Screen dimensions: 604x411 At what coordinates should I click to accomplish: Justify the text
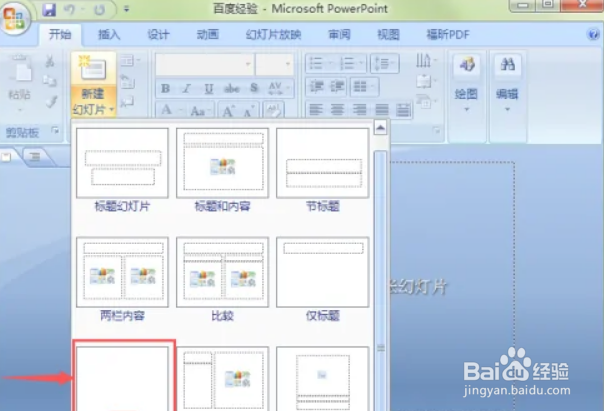point(382,110)
